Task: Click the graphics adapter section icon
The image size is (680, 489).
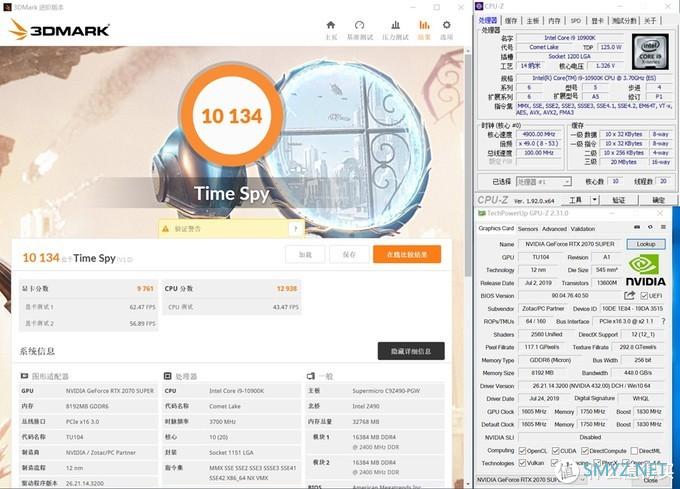Action: point(25,376)
